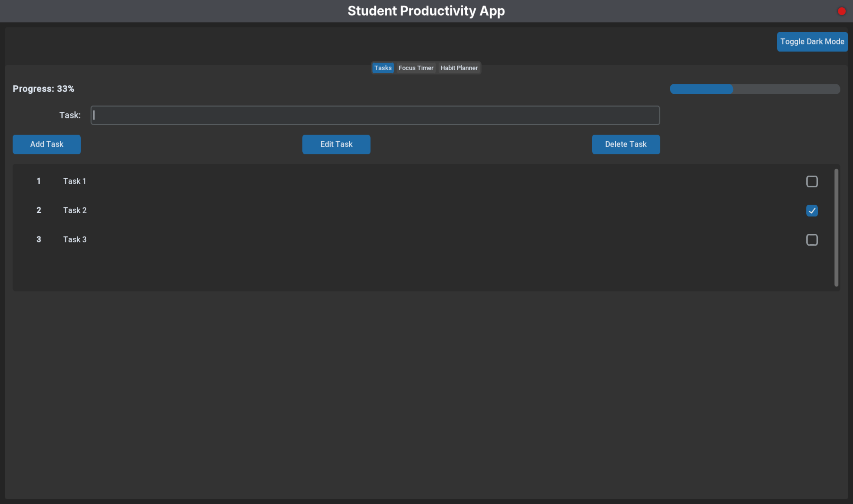Click the red close dot in title bar
Viewport: 853px width, 504px height.
click(842, 11)
